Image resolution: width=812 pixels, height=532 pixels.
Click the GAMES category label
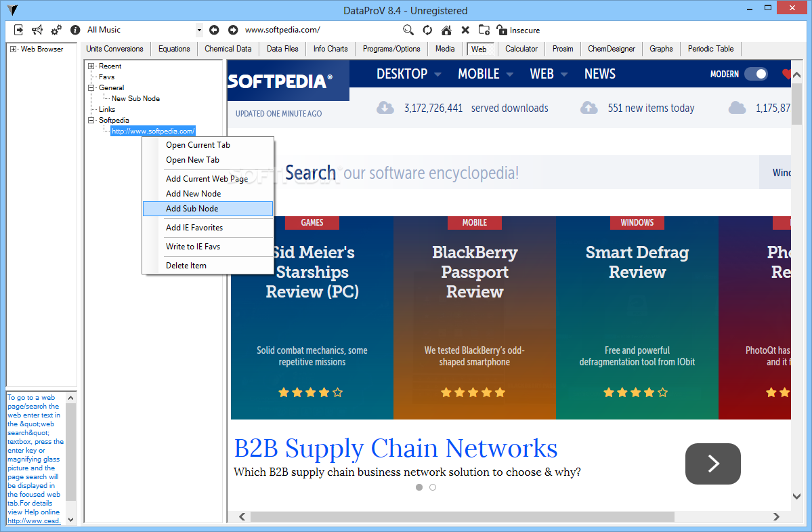coord(312,223)
